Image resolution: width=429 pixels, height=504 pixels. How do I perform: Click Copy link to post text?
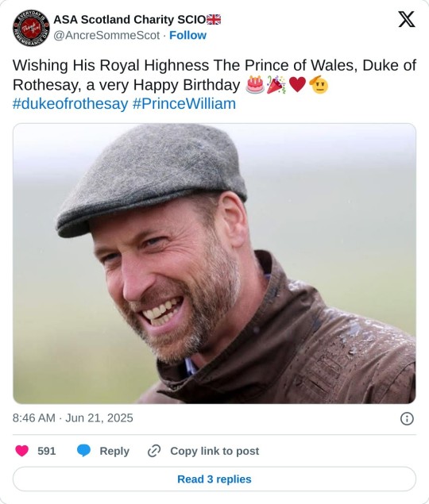click(x=214, y=451)
